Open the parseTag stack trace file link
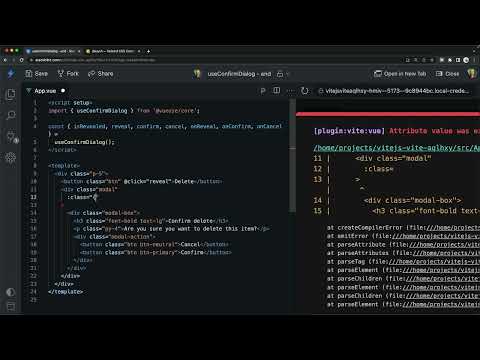The width and height of the screenshot is (480, 360). [x=434, y=262]
